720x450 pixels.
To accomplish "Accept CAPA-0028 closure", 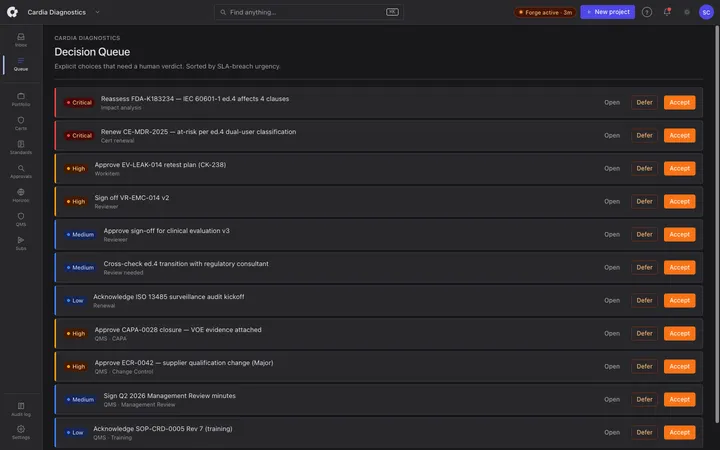I will pos(679,333).
